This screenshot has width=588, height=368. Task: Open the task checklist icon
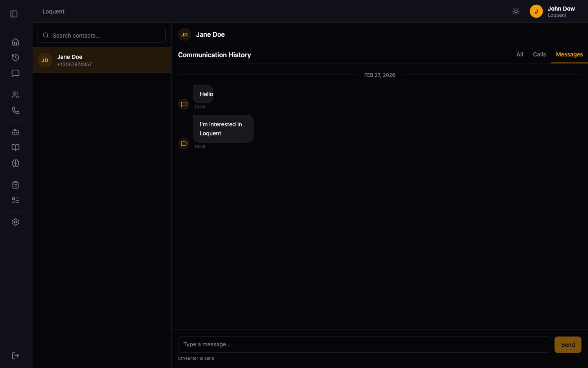16,200
